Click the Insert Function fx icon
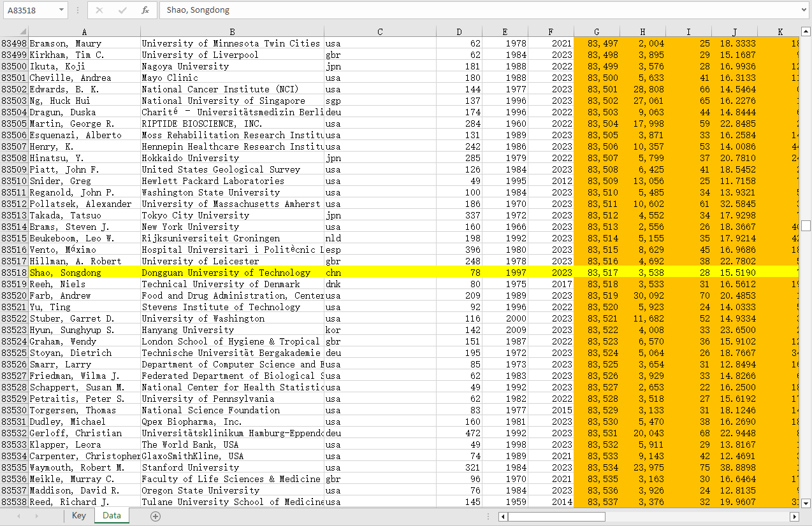 pos(145,10)
